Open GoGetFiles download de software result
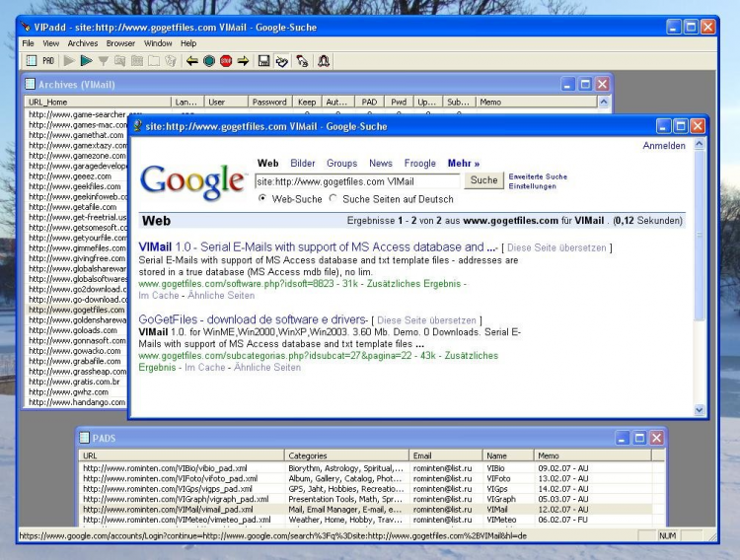The image size is (740, 560). pyautogui.click(x=253, y=319)
